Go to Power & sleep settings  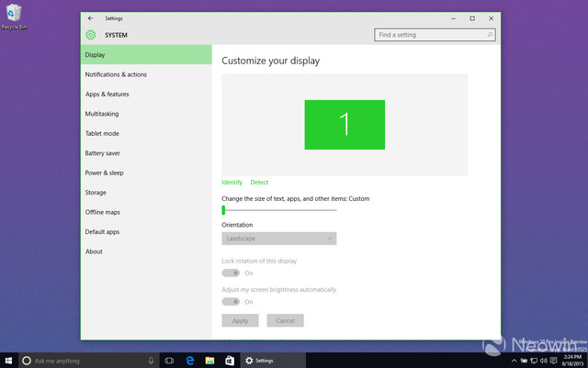click(x=104, y=173)
